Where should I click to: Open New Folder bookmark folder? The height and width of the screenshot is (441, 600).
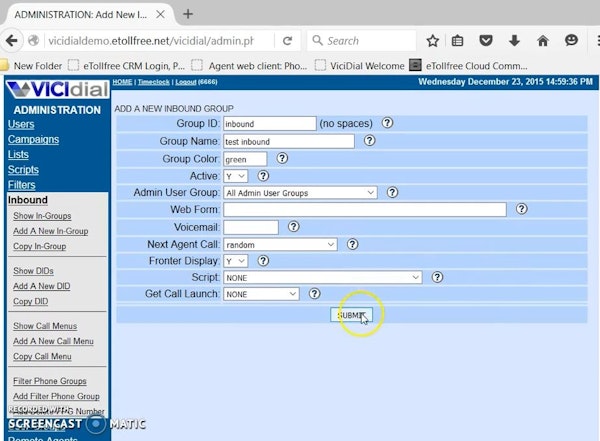[x=31, y=66]
